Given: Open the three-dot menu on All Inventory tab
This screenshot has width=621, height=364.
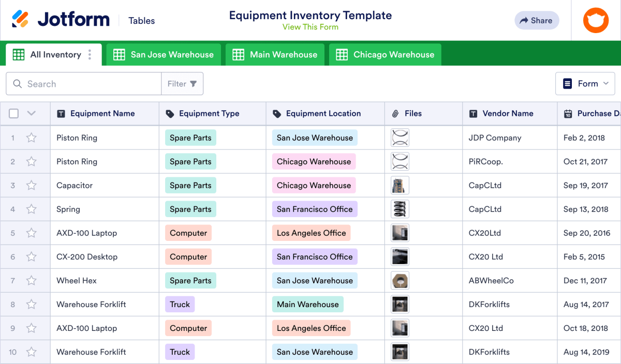Looking at the screenshot, I should click(x=90, y=54).
